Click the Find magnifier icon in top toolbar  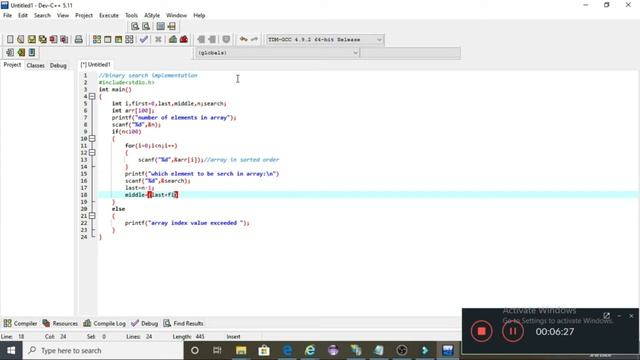[135, 27]
